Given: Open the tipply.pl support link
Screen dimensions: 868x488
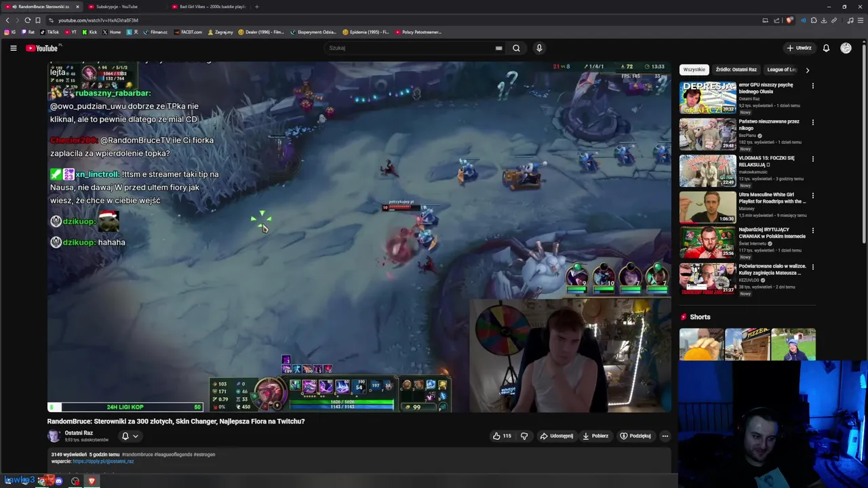Looking at the screenshot, I should (x=103, y=462).
